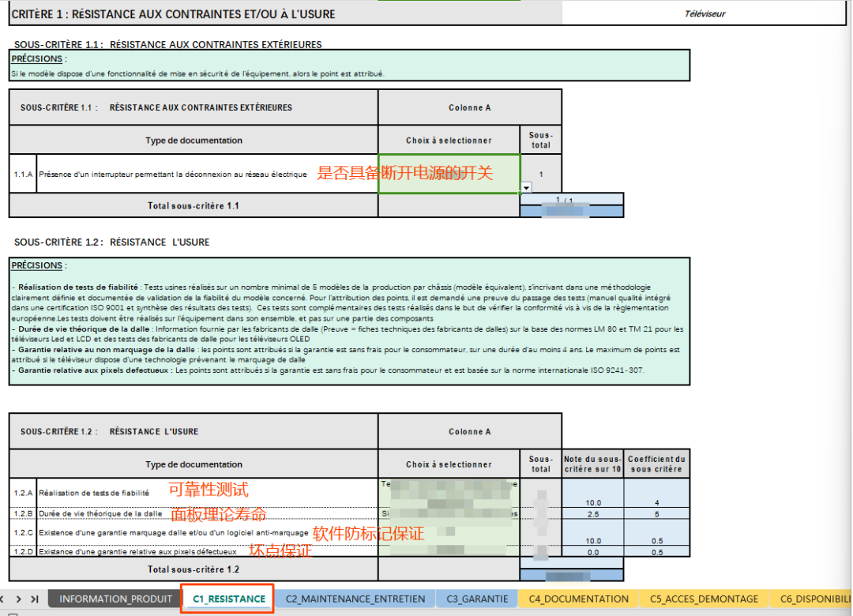Select the coefficient value '0.5' in row 1.2.C

[656, 540]
